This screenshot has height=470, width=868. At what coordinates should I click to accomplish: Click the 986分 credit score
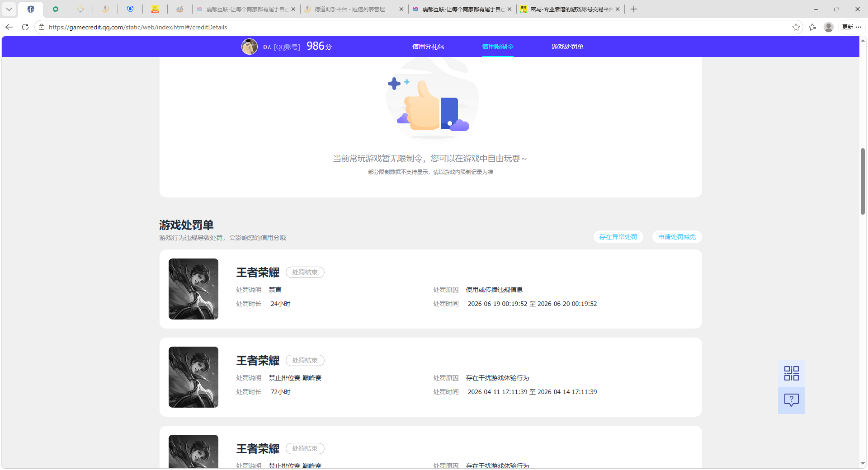tap(319, 46)
